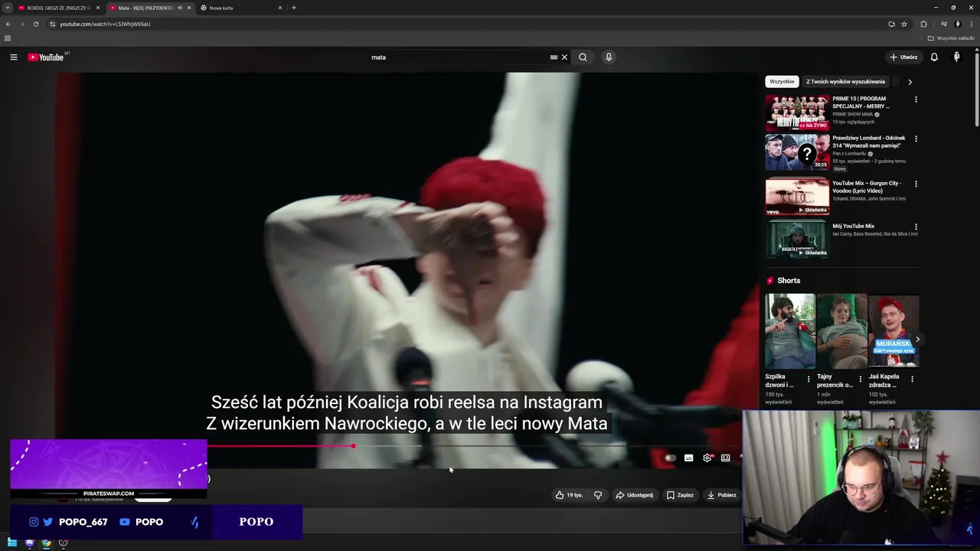Save the video with Zapisz
Image resolution: width=980 pixels, height=551 pixels.
680,495
